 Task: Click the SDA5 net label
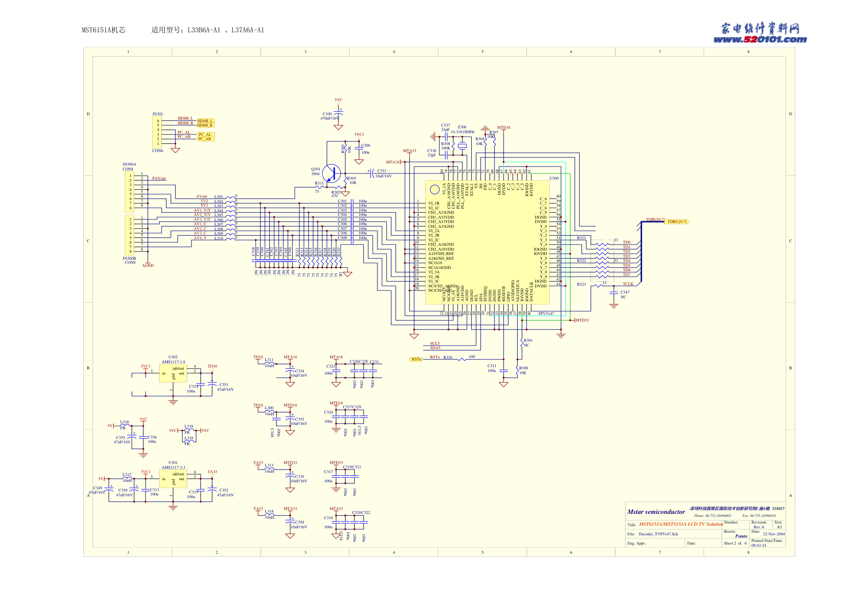[435, 348]
